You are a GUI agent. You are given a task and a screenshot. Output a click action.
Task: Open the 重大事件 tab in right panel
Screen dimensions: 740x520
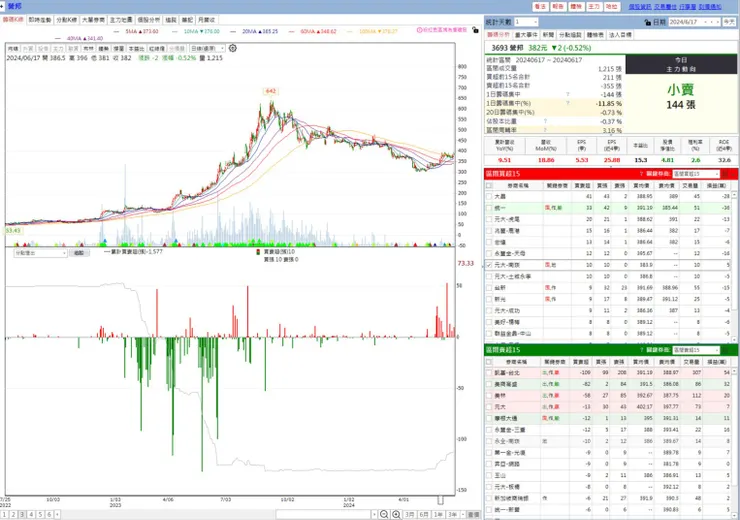(526, 35)
